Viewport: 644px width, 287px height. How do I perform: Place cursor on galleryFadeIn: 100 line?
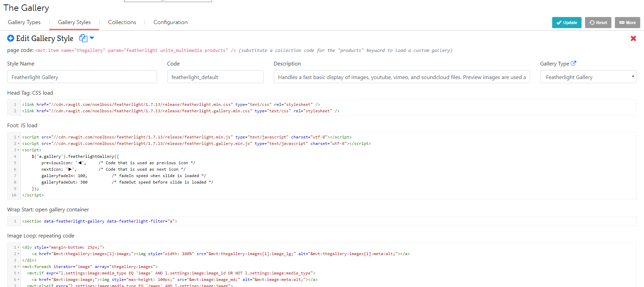coord(124,176)
